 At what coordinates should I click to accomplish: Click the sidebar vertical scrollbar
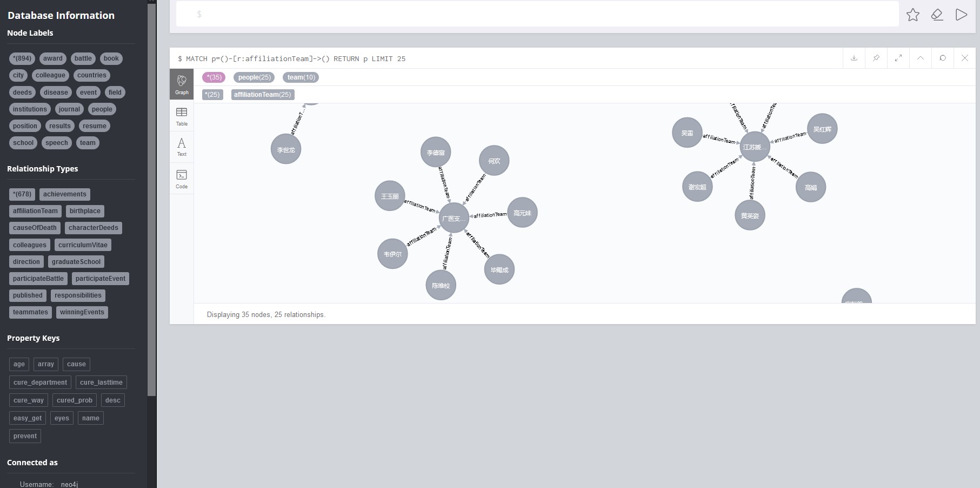[152, 199]
